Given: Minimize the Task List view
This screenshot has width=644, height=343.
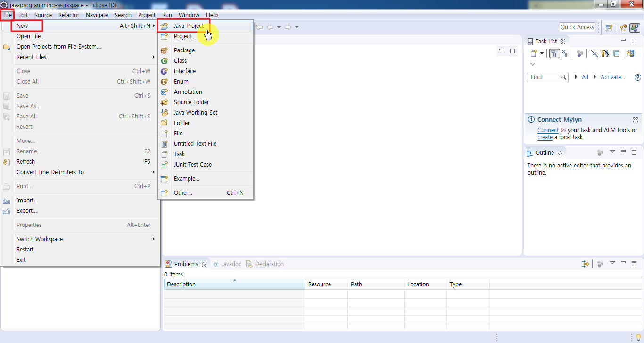Looking at the screenshot, I should point(623,41).
